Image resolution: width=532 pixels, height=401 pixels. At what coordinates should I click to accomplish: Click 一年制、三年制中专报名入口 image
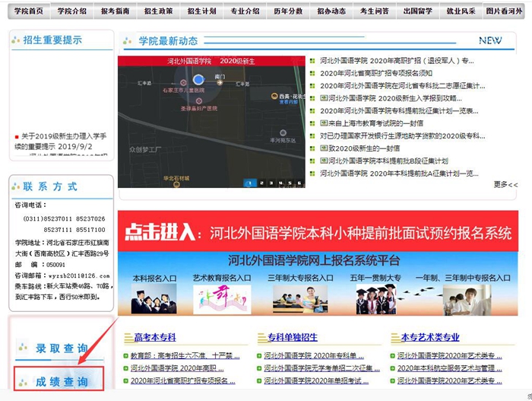click(467, 300)
